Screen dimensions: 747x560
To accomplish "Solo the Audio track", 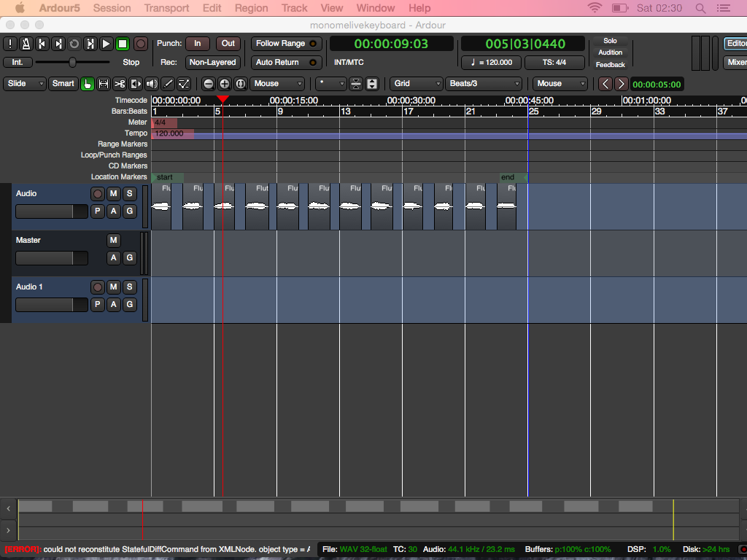I will 130,194.
